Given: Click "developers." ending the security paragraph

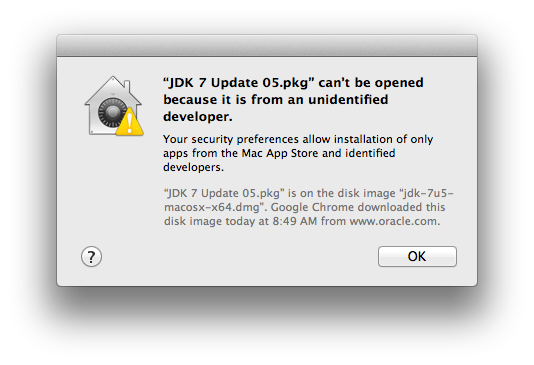Looking at the screenshot, I should tap(193, 167).
